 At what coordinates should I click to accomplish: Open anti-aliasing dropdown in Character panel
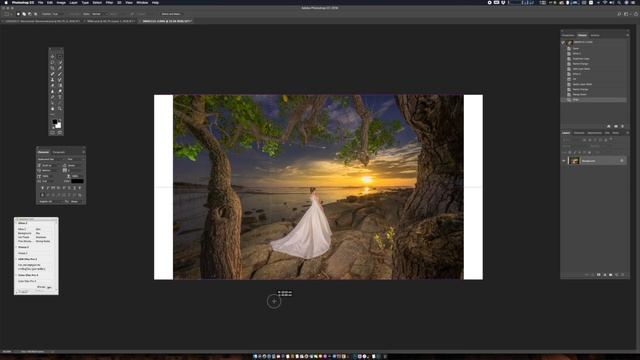pyautogui.click(x=76, y=202)
